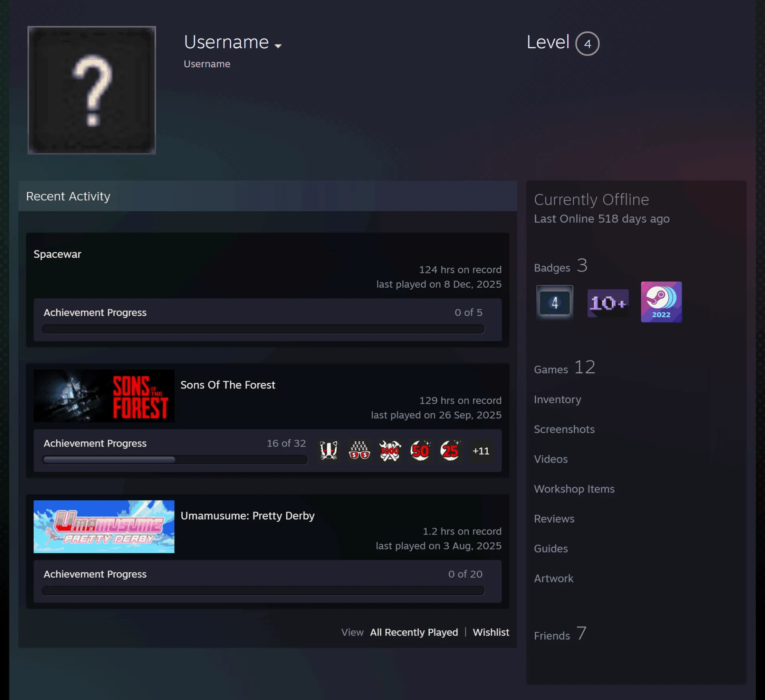Go to Artwork

pyautogui.click(x=553, y=578)
